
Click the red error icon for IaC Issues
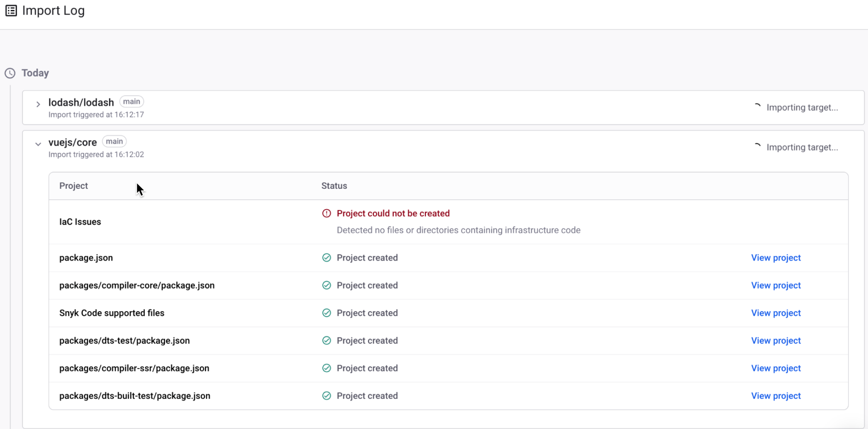[x=327, y=213]
